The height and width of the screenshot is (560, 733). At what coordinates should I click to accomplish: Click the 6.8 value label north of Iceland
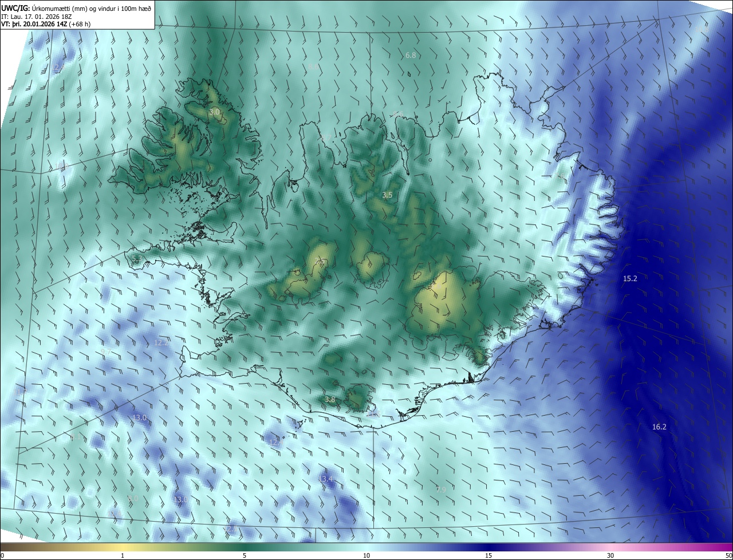pos(411,56)
